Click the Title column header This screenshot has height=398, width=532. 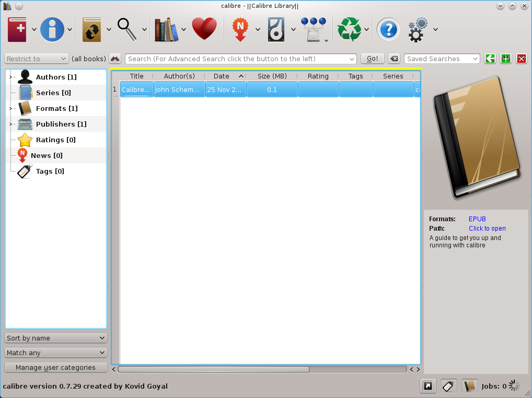coord(137,76)
